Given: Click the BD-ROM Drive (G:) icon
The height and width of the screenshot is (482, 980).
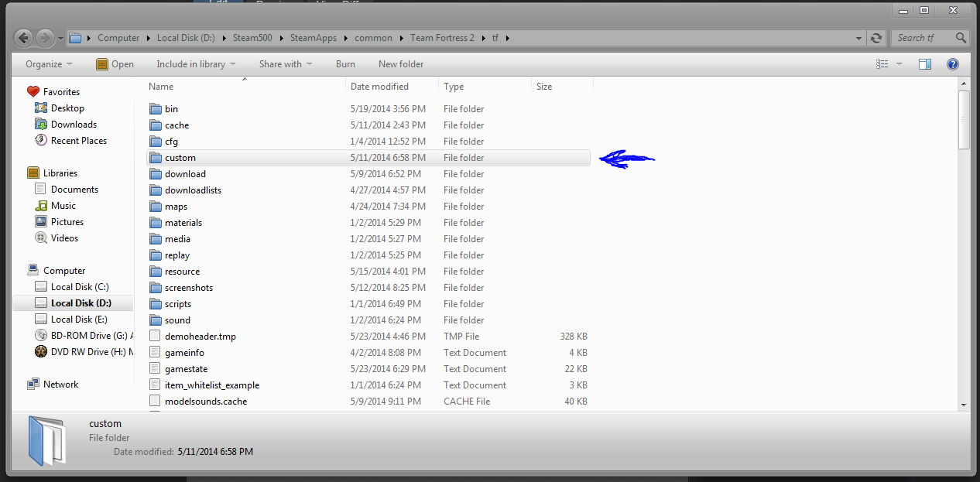Looking at the screenshot, I should [41, 336].
